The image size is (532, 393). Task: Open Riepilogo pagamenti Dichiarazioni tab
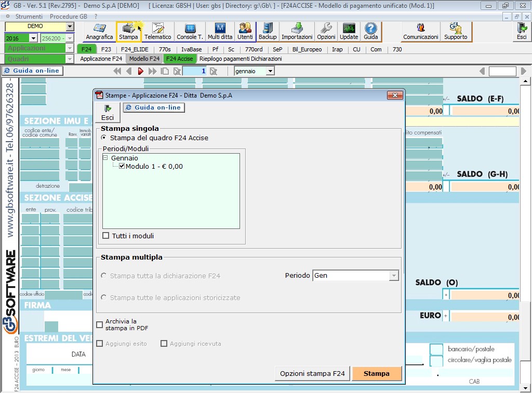click(x=241, y=59)
